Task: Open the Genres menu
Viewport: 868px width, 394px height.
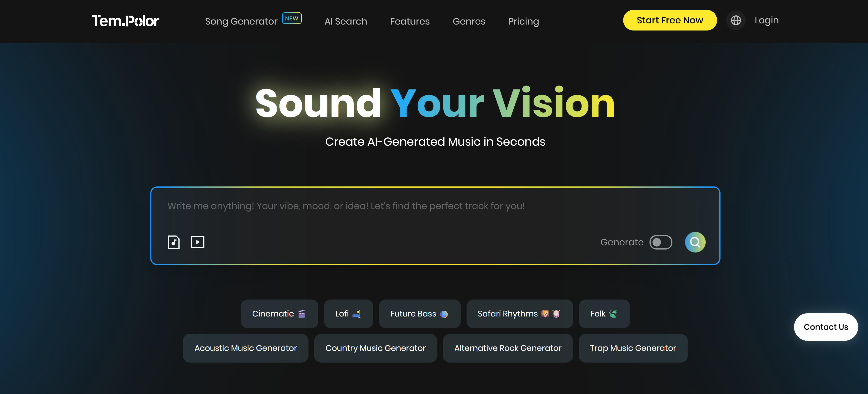Action: [x=469, y=21]
